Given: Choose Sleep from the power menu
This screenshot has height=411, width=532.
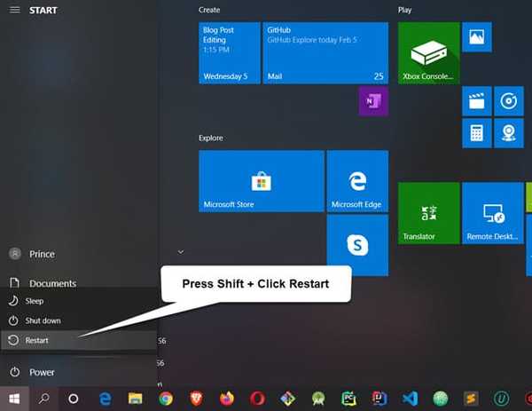Looking at the screenshot, I should click(79, 301).
